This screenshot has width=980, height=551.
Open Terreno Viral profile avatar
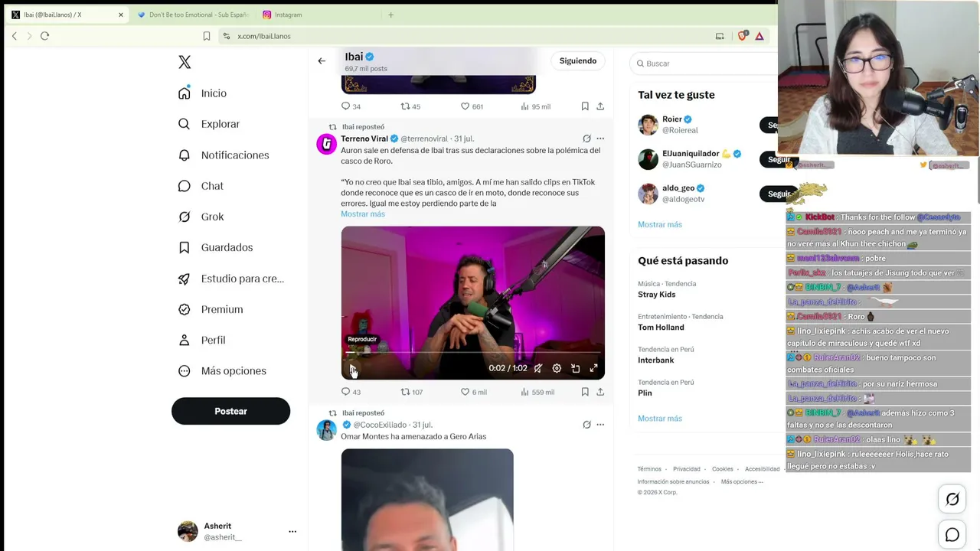[327, 144]
